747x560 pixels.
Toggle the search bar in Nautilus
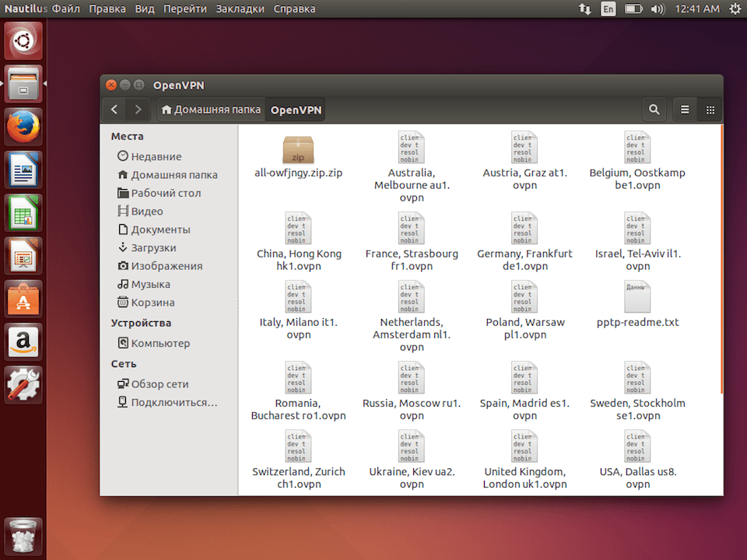pos(654,110)
